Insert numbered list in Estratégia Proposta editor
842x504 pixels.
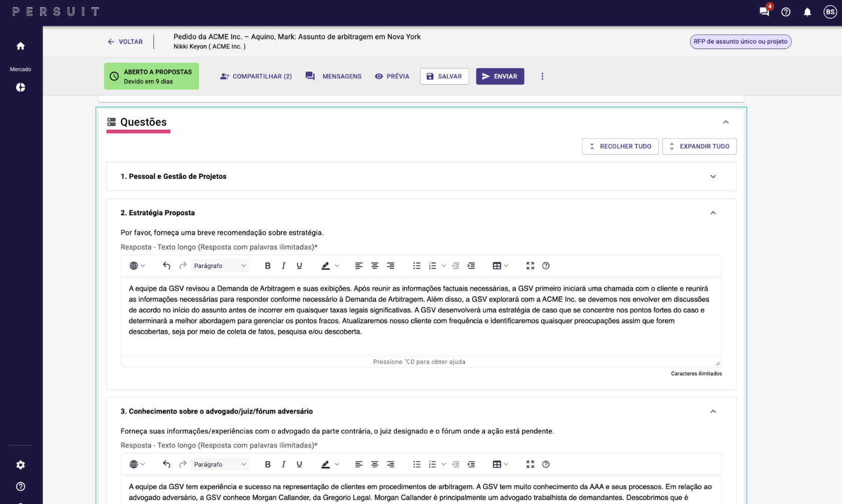click(433, 266)
